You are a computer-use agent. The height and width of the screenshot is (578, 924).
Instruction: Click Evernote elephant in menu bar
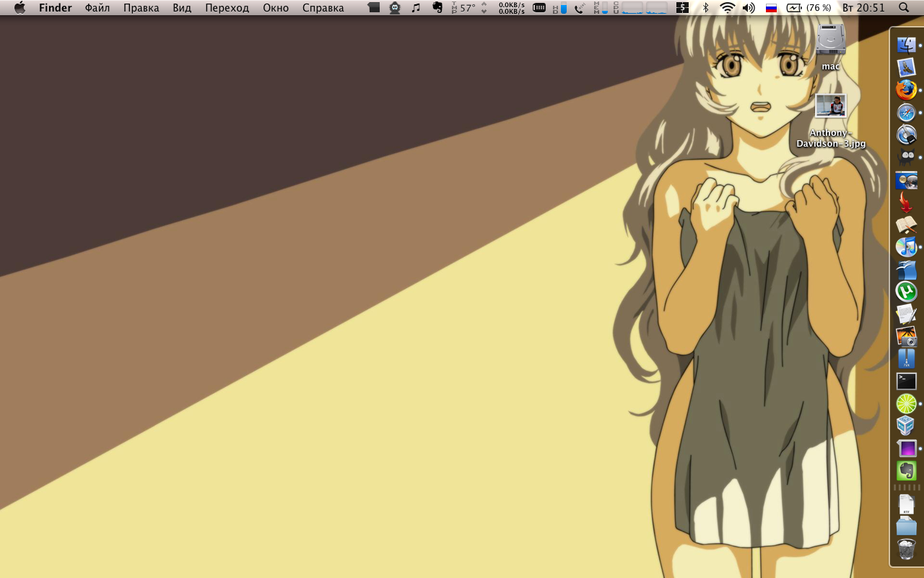pyautogui.click(x=437, y=8)
